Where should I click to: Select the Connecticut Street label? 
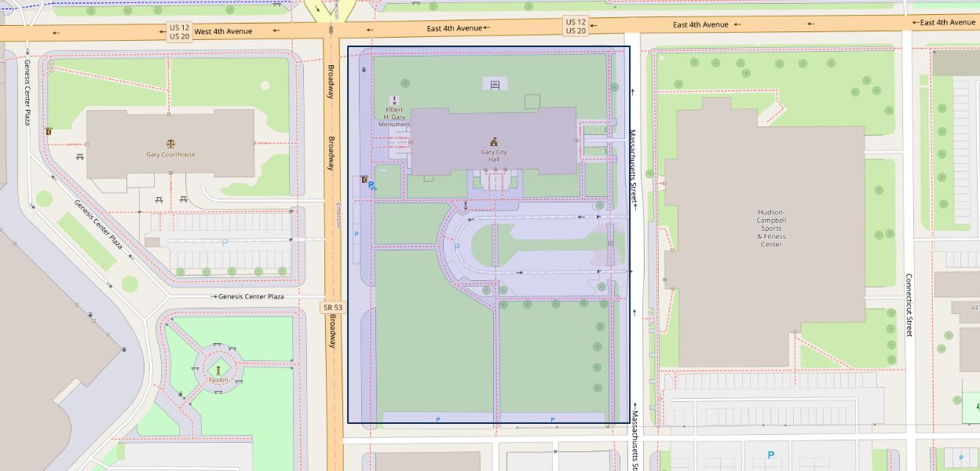tap(909, 305)
